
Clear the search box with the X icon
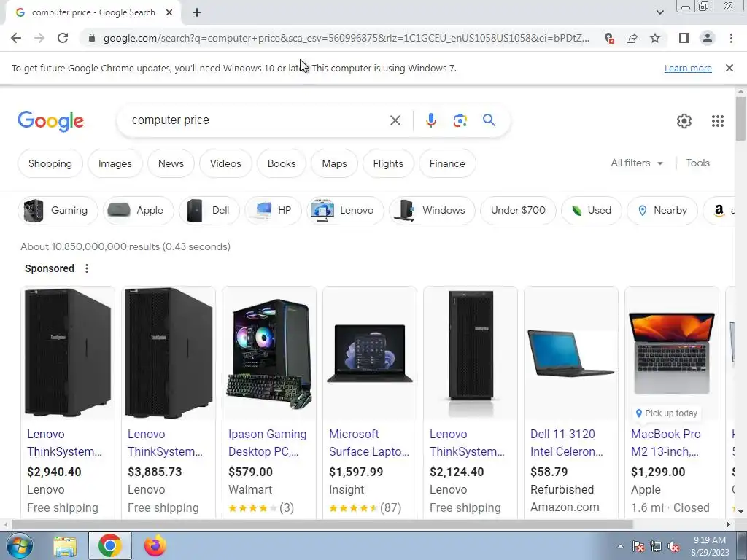[x=395, y=120]
